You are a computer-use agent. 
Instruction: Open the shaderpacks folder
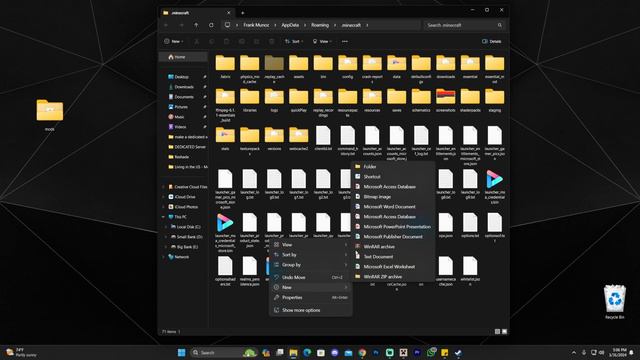[470, 100]
